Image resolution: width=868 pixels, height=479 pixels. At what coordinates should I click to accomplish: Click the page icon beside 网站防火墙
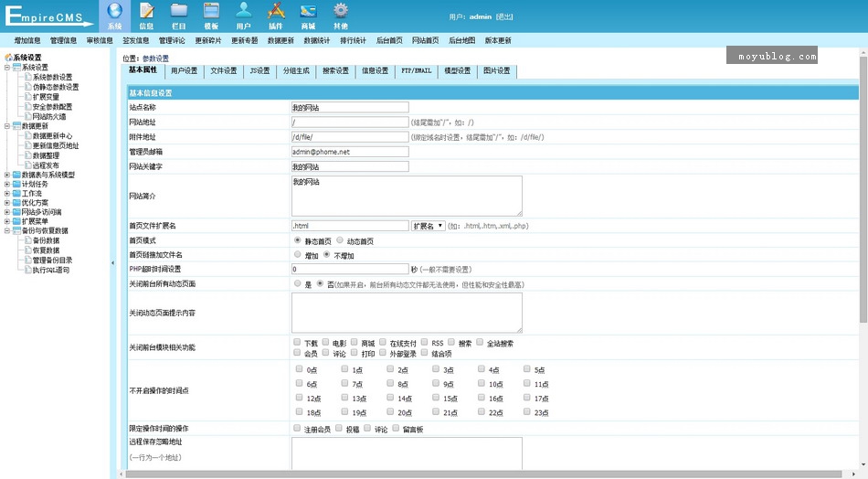[x=27, y=116]
